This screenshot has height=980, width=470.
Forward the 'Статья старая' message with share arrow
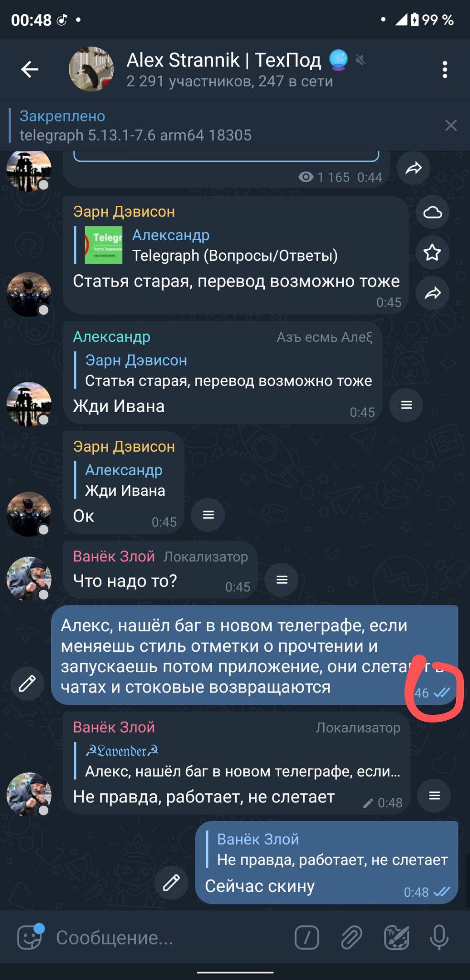tap(432, 293)
